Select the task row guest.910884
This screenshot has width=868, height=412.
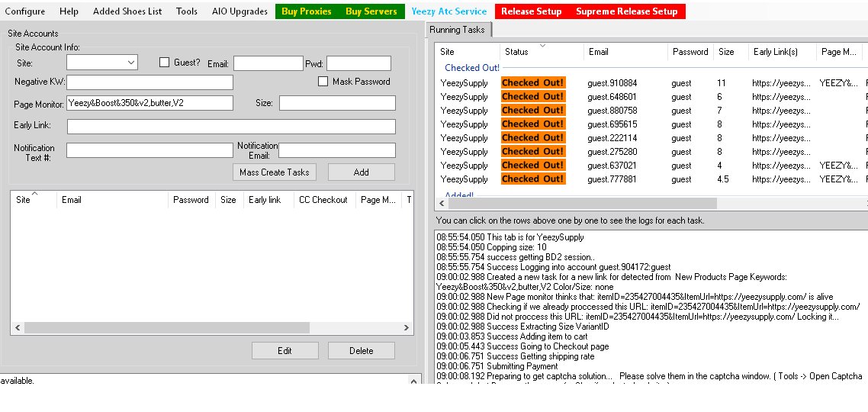pos(651,83)
